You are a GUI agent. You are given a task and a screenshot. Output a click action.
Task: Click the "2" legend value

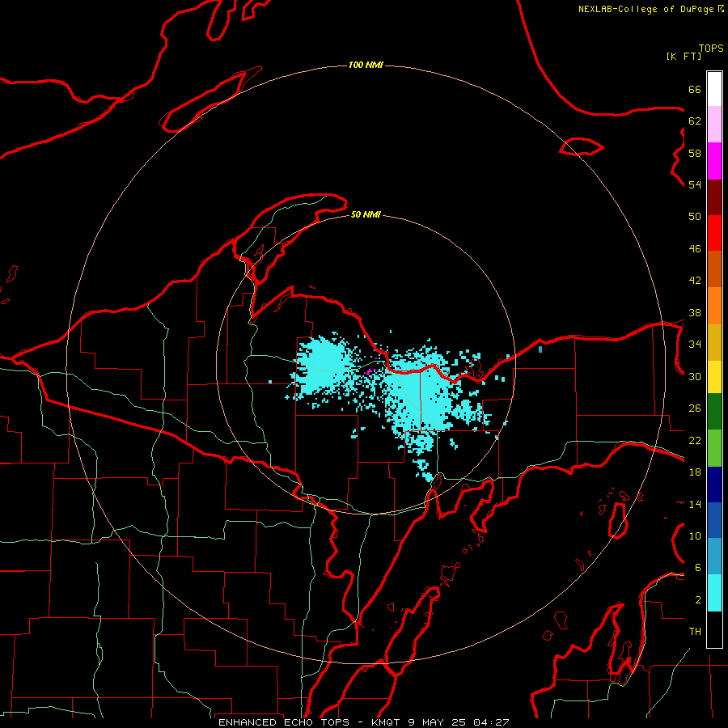(698, 600)
